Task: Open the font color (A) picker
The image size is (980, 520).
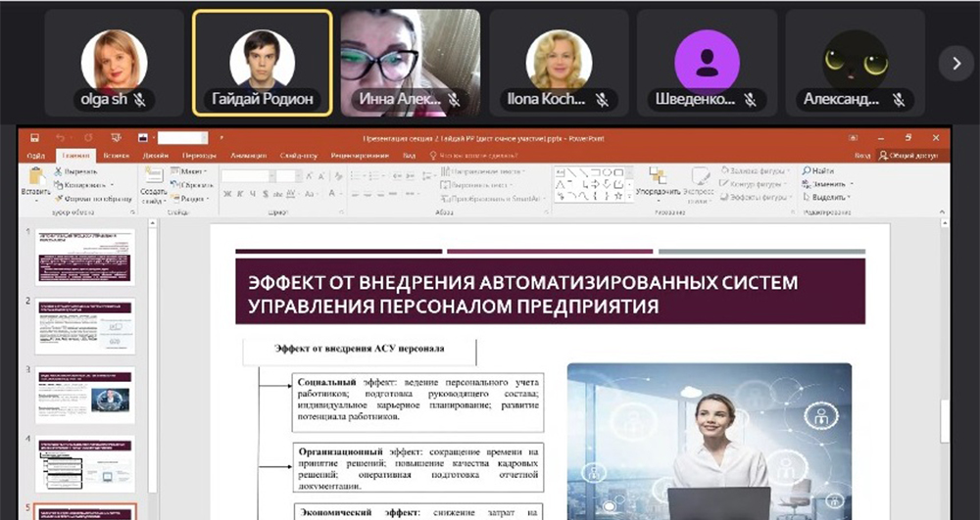Action: pyautogui.click(x=334, y=194)
